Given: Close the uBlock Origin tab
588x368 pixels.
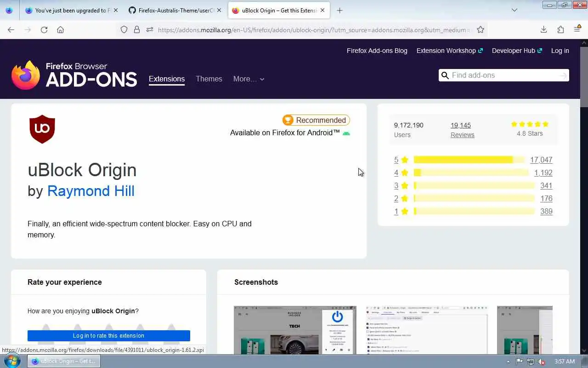Looking at the screenshot, I should tap(322, 10).
